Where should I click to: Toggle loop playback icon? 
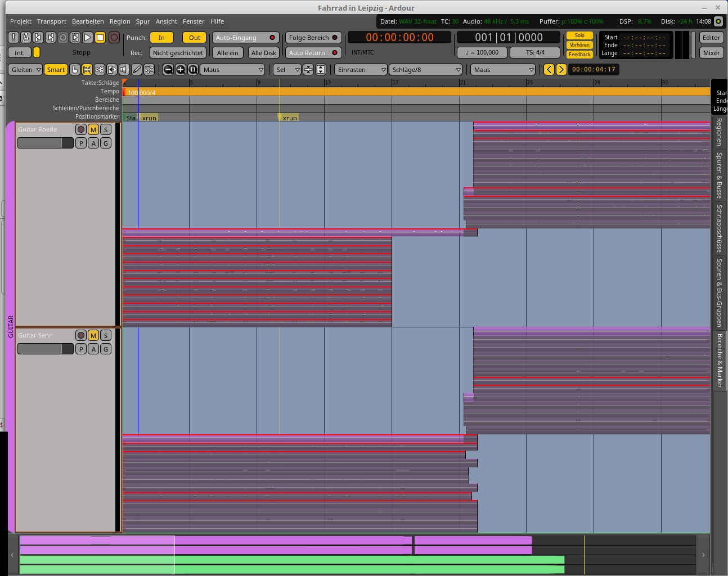click(x=62, y=38)
